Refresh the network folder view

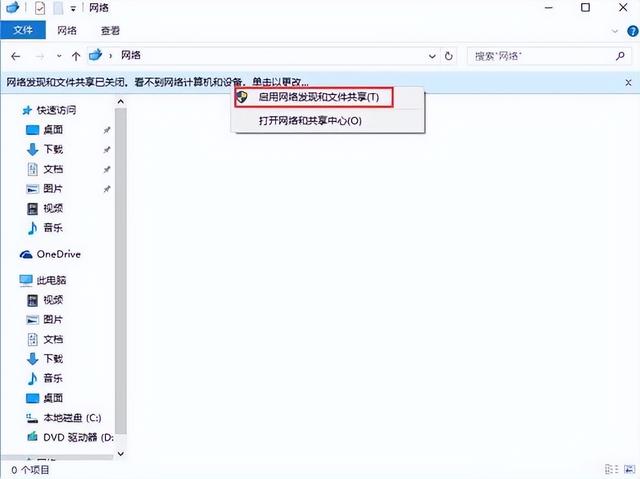click(x=449, y=56)
